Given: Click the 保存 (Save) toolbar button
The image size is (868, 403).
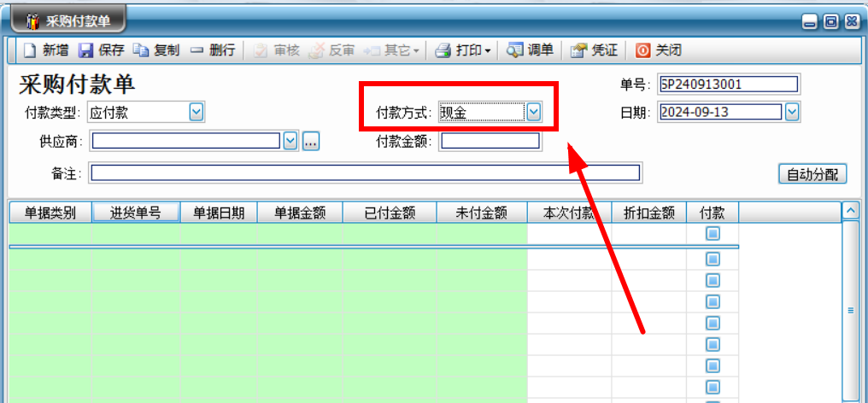Looking at the screenshot, I should tap(102, 50).
